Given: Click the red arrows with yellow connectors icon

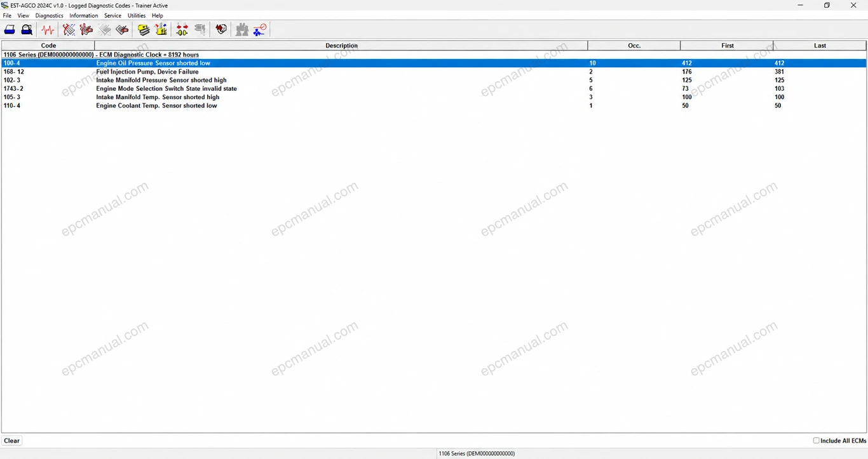Looking at the screenshot, I should 182,29.
